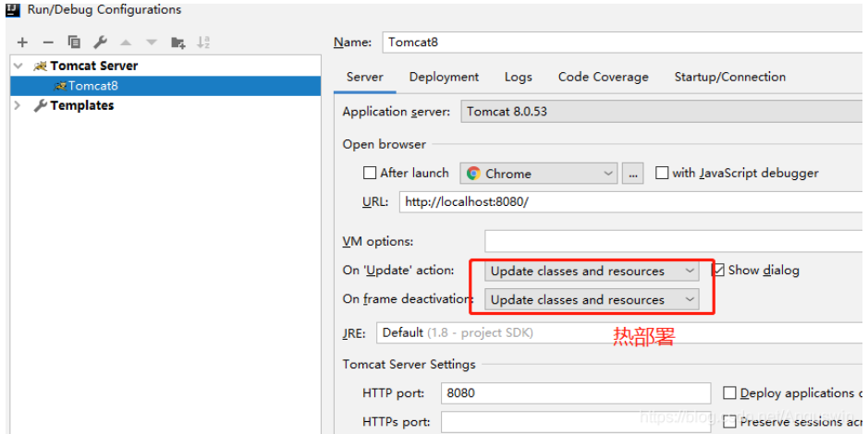Sort configurations alphabetically icon

(x=203, y=42)
